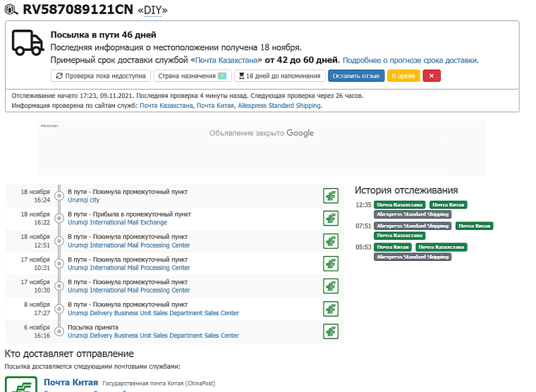Click 'Проверка пока недоступна' refresh button
The height and width of the screenshot is (392, 536).
[x=101, y=76]
